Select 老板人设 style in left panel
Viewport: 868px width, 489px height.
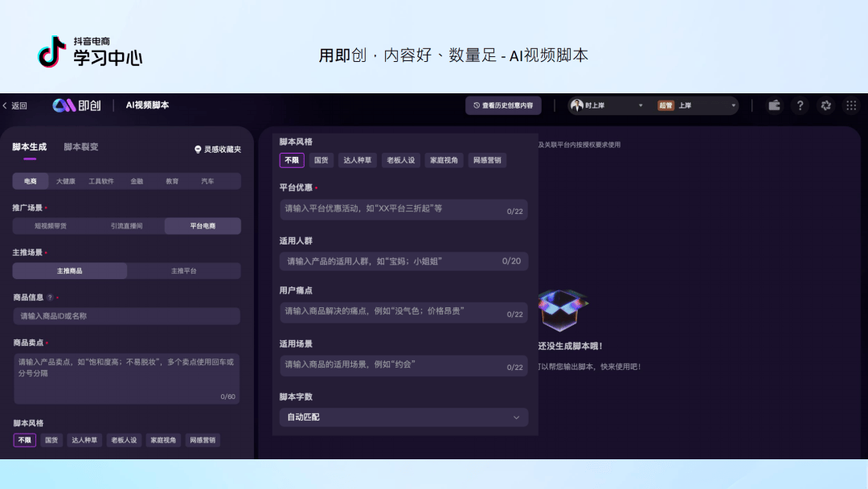(x=124, y=440)
